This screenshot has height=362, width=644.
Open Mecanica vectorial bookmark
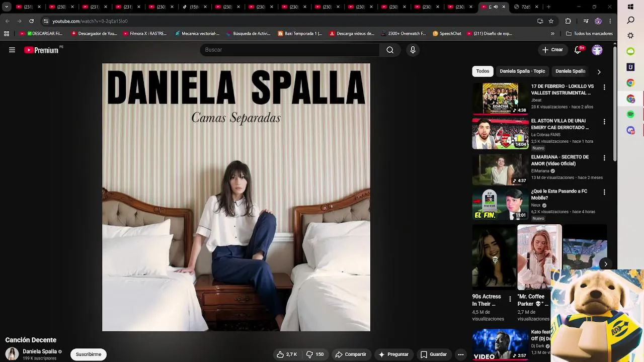197,34
